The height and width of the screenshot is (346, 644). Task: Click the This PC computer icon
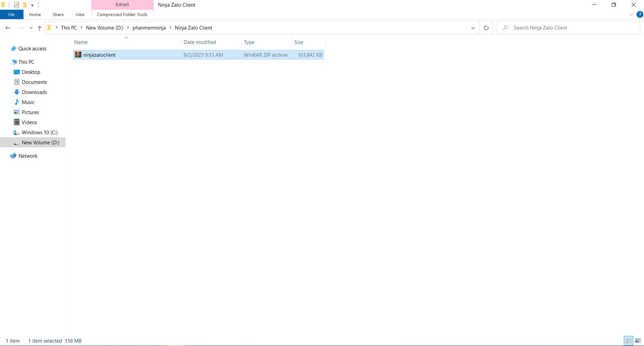[x=14, y=62]
